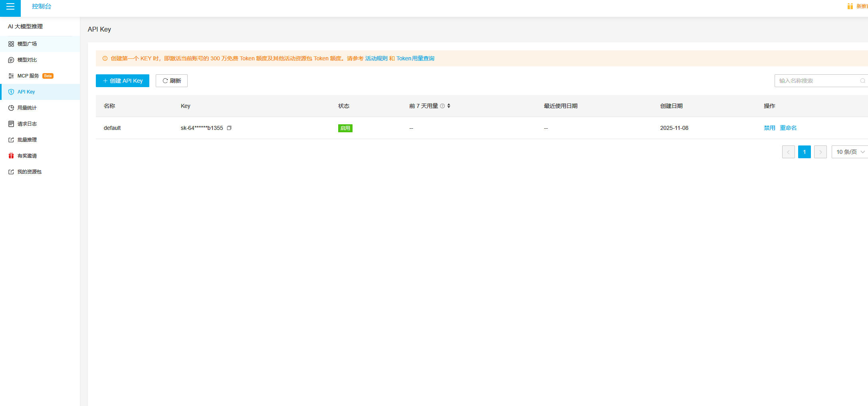Viewport: 868px width, 406px height.
Task: Open 有奖邀请 in the sidebar
Action: (x=40, y=156)
